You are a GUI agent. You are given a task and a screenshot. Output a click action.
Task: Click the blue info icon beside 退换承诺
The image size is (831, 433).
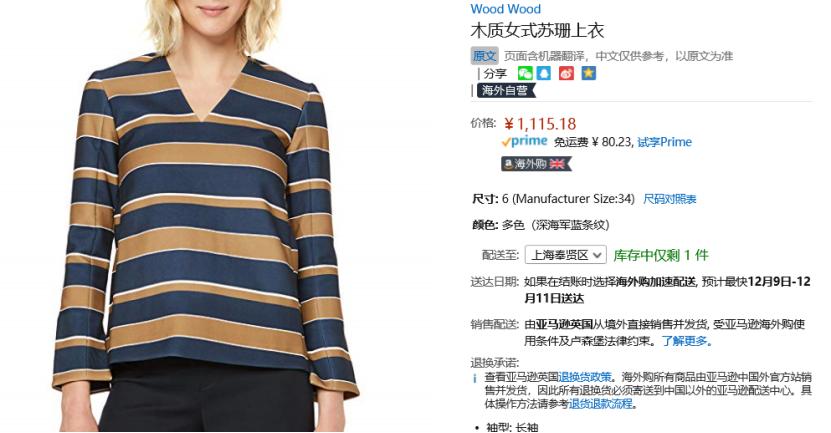pyautogui.click(x=474, y=378)
